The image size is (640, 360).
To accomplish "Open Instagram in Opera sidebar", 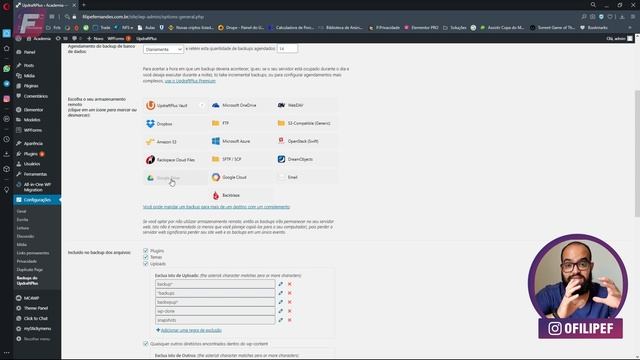I will point(7,99).
